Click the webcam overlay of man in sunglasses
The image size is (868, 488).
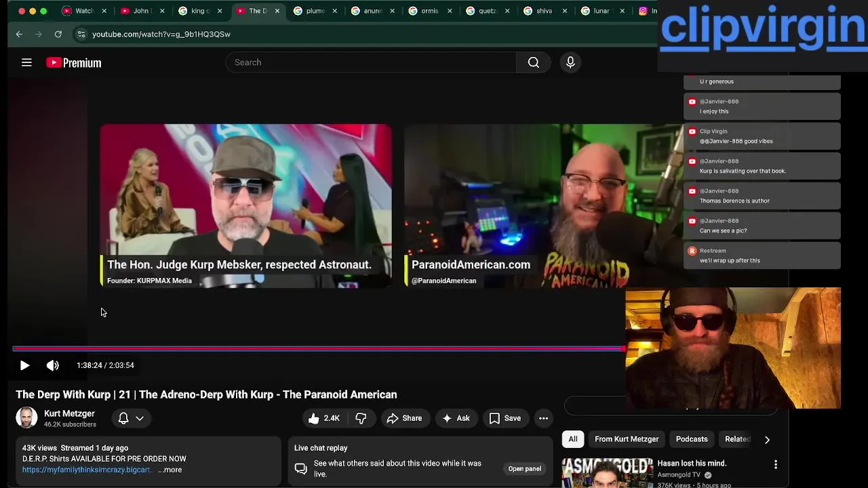click(x=733, y=348)
